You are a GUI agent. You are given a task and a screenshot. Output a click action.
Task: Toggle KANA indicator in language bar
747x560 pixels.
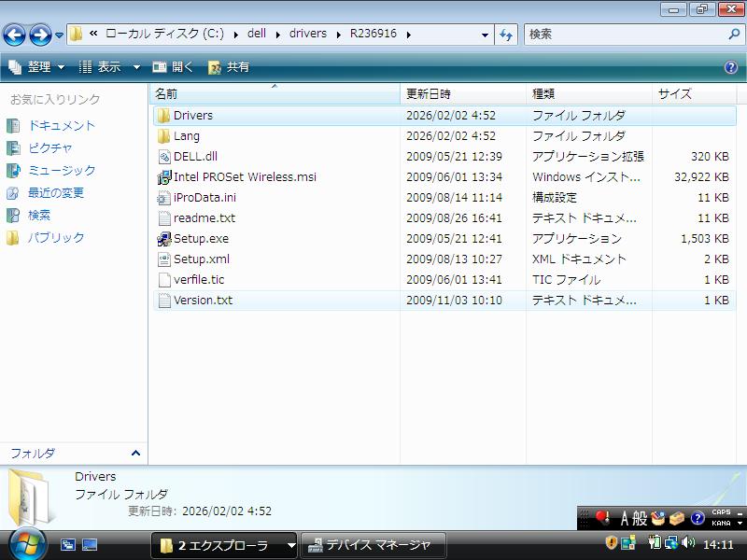[x=721, y=523]
